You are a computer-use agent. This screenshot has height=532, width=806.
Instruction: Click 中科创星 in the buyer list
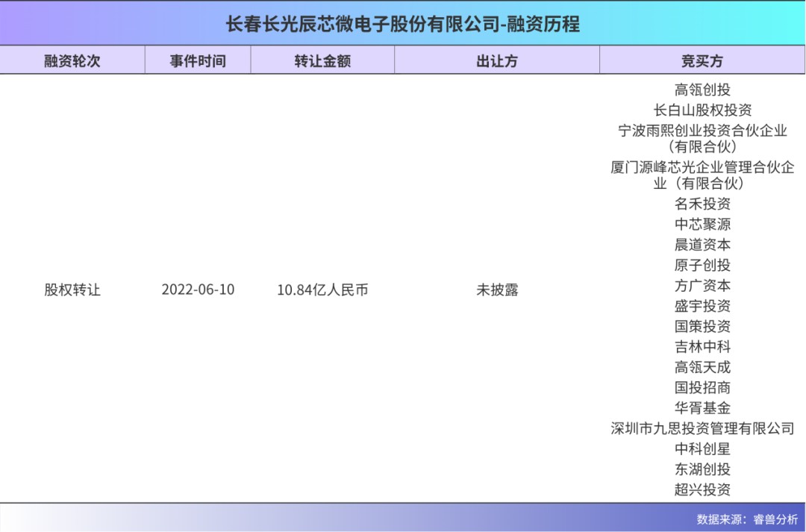tap(702, 448)
